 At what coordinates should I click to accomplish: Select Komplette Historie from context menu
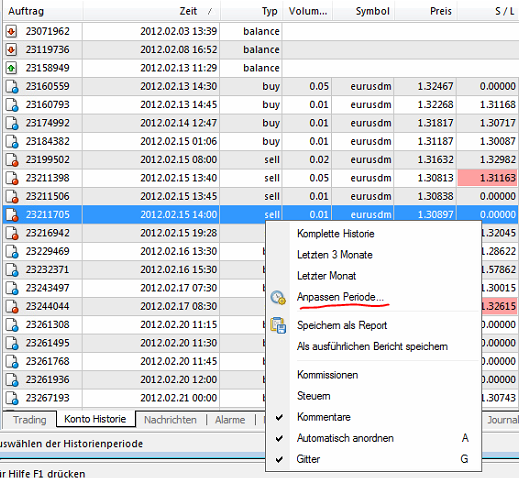(336, 234)
